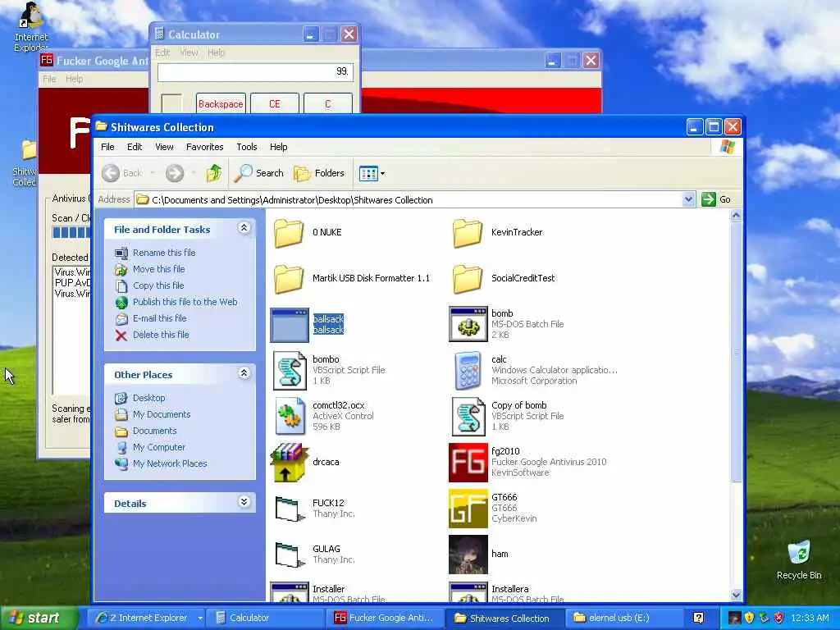Click the file list scrollbar down arrow
Screen dimensions: 840x630
click(736, 594)
